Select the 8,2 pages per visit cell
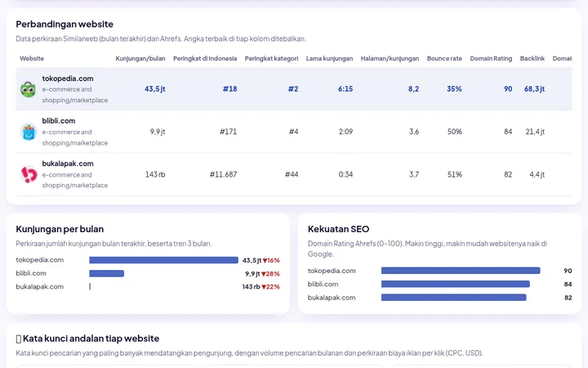588x368 pixels. [413, 89]
